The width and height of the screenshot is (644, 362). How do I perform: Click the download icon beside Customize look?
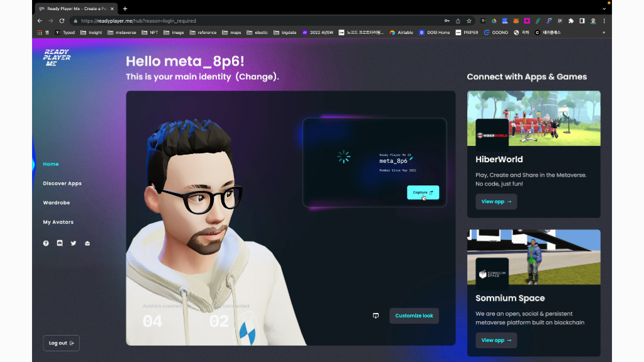coord(376,315)
